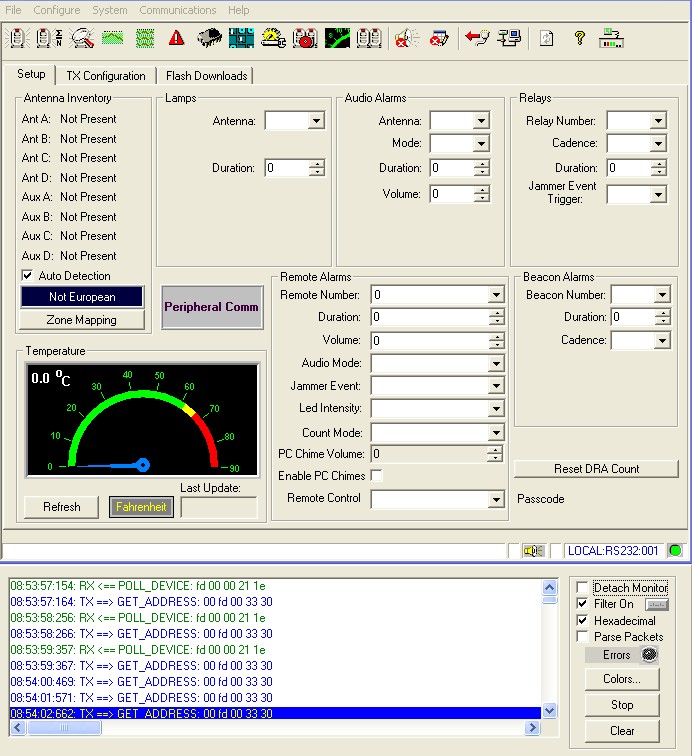Click the speaker icon in status bar
Viewport: 692px width, 756px height.
pos(534,550)
